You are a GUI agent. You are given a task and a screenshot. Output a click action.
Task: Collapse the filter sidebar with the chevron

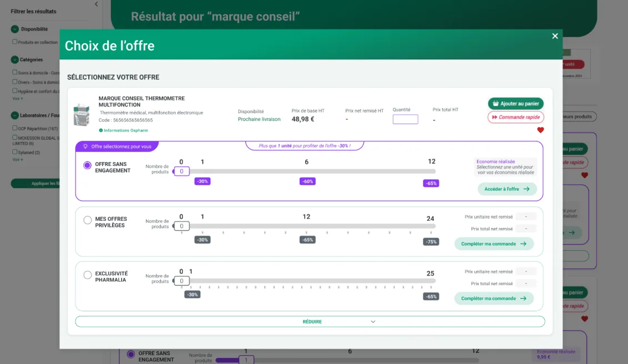coord(97,4)
